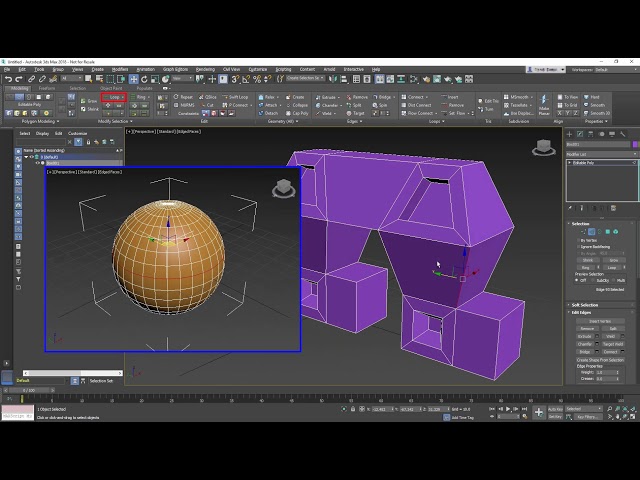Click the time slider showing 0 / 100

(29, 390)
